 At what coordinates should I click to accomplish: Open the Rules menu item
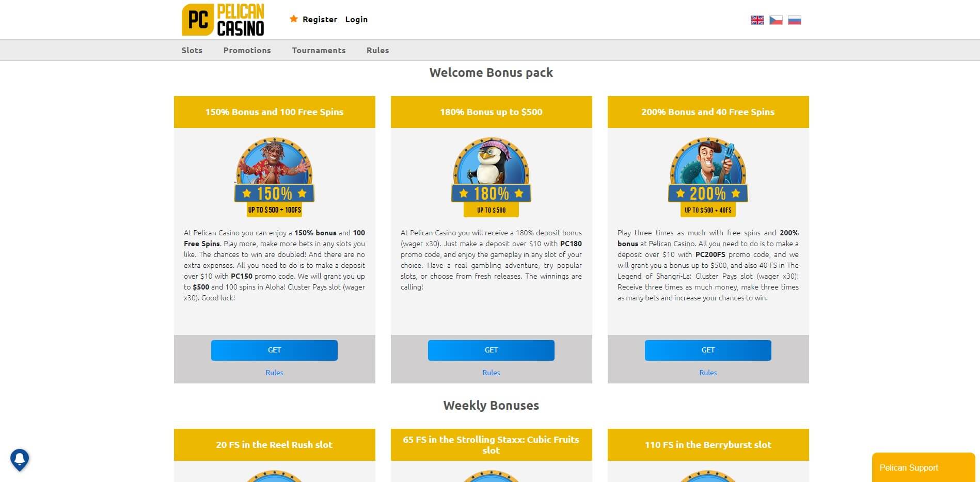click(x=377, y=50)
